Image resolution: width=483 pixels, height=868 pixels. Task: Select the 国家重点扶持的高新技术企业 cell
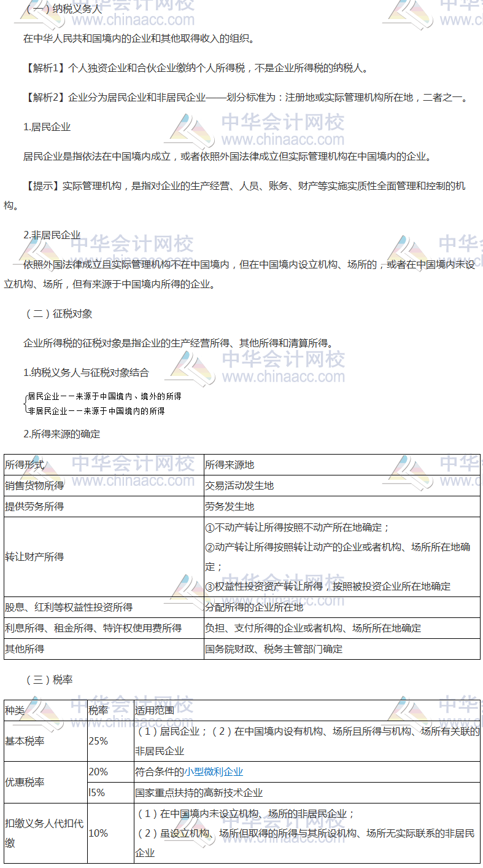[199, 793]
